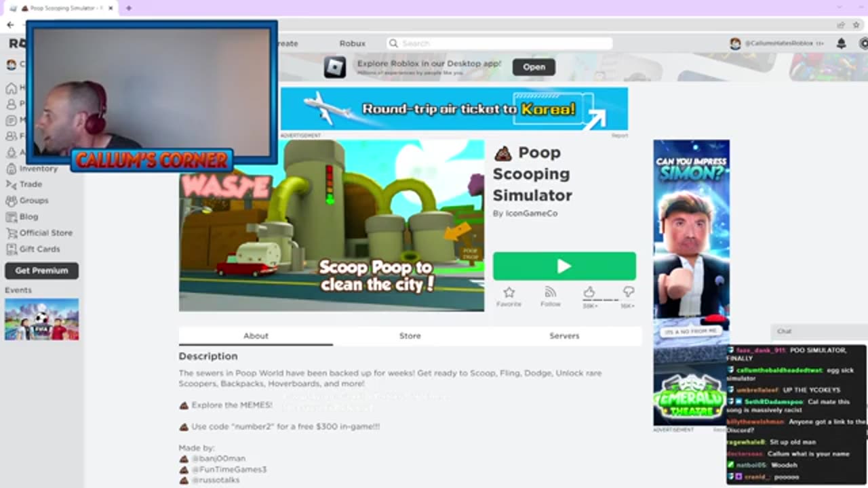Screen dimensions: 868x488
Task: Open the IconGameCo creator link
Action: tap(532, 213)
